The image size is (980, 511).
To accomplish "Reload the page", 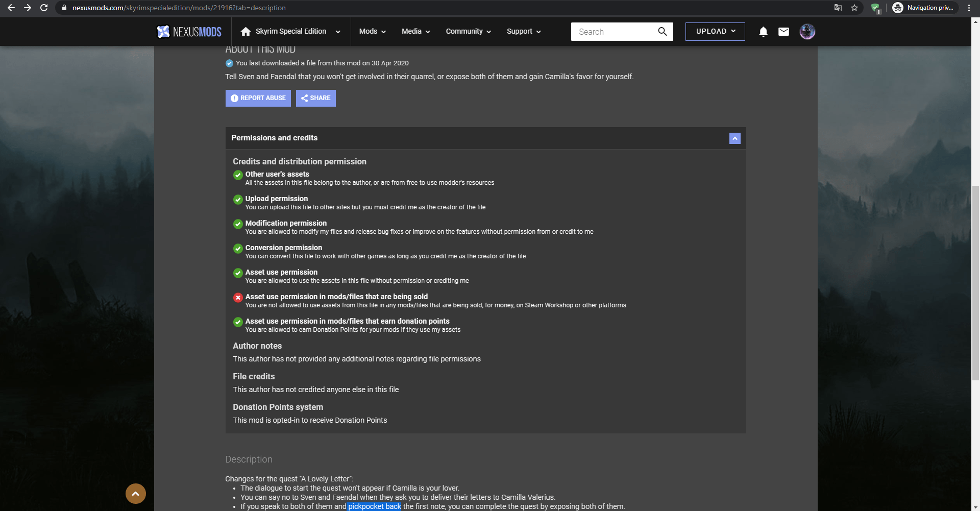I will [44, 8].
